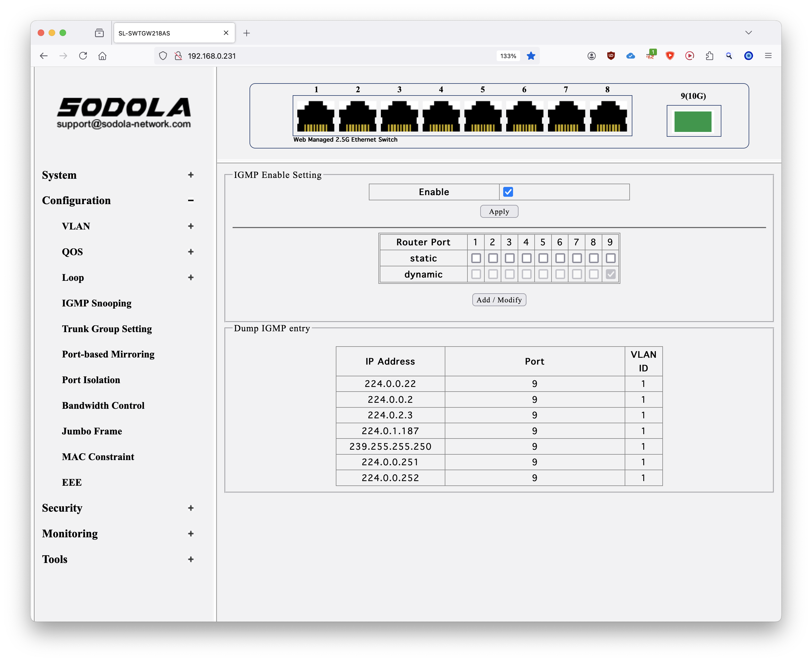Open the extensions puzzle icon

pos(709,56)
